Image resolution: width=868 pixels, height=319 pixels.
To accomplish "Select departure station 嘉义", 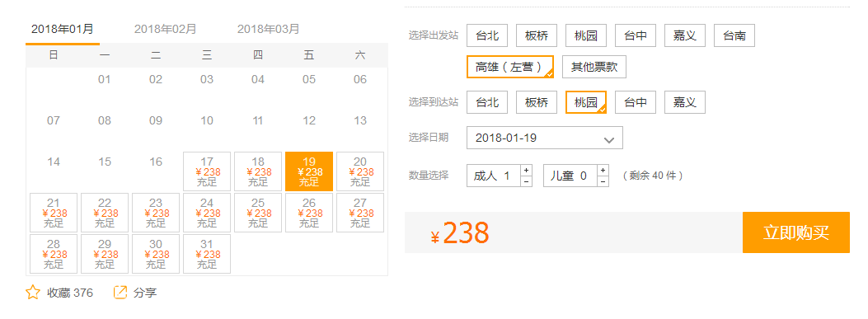I will tap(685, 36).
